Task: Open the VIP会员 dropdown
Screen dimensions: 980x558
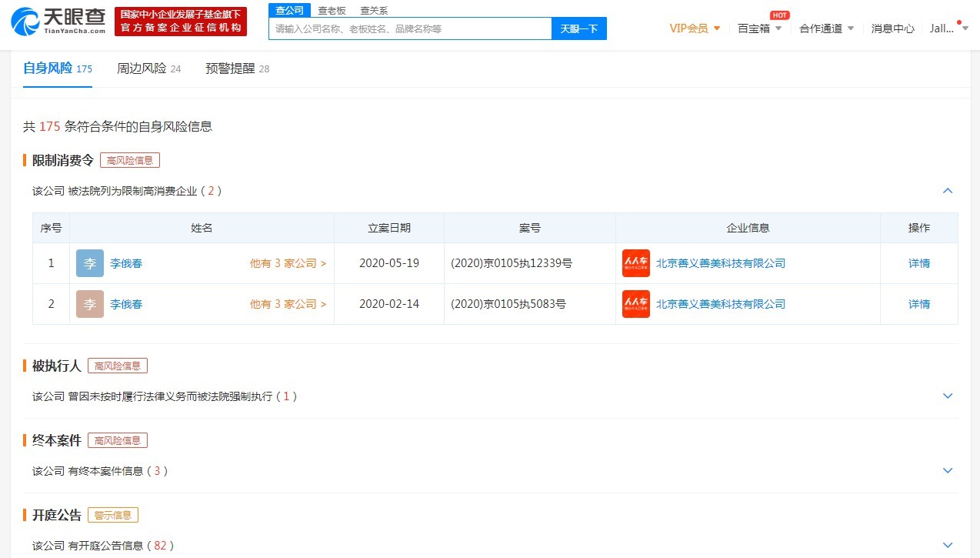Action: click(695, 28)
